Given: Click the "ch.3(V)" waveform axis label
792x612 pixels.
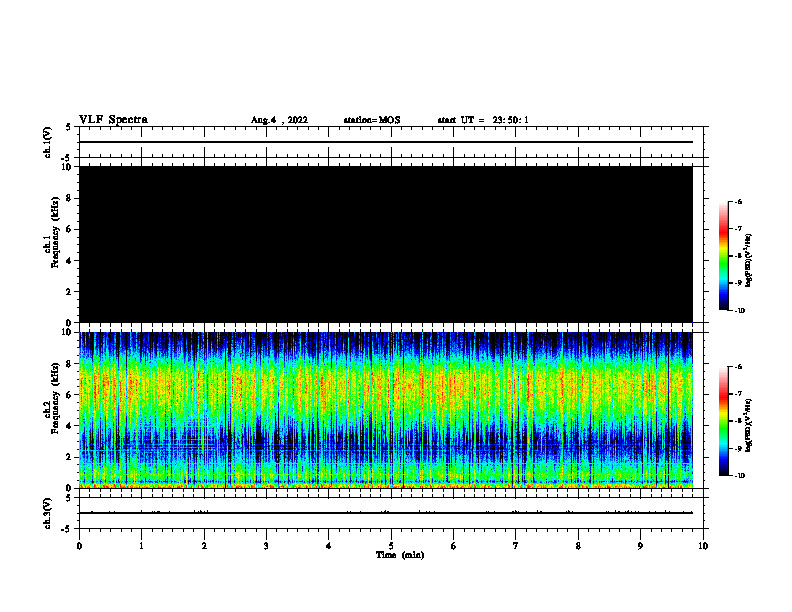Looking at the screenshot, I should 47,513.
